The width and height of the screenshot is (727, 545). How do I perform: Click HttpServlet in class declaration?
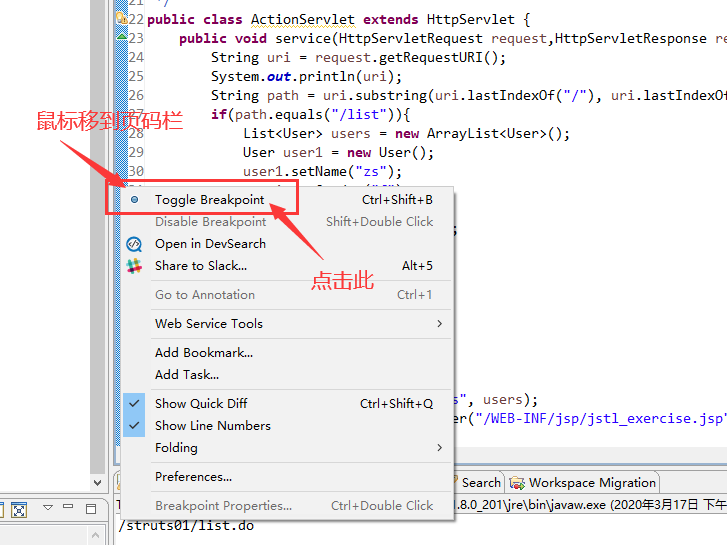click(x=471, y=19)
